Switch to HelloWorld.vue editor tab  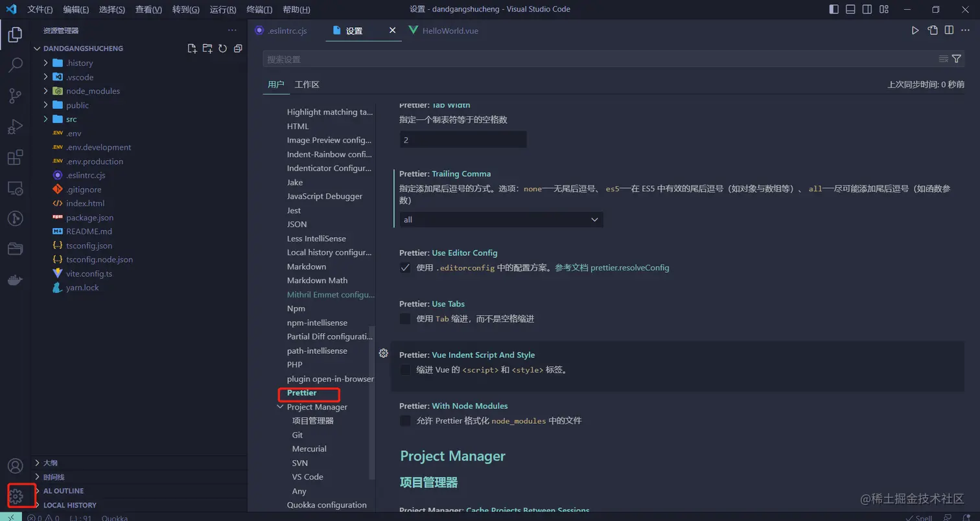pos(450,30)
